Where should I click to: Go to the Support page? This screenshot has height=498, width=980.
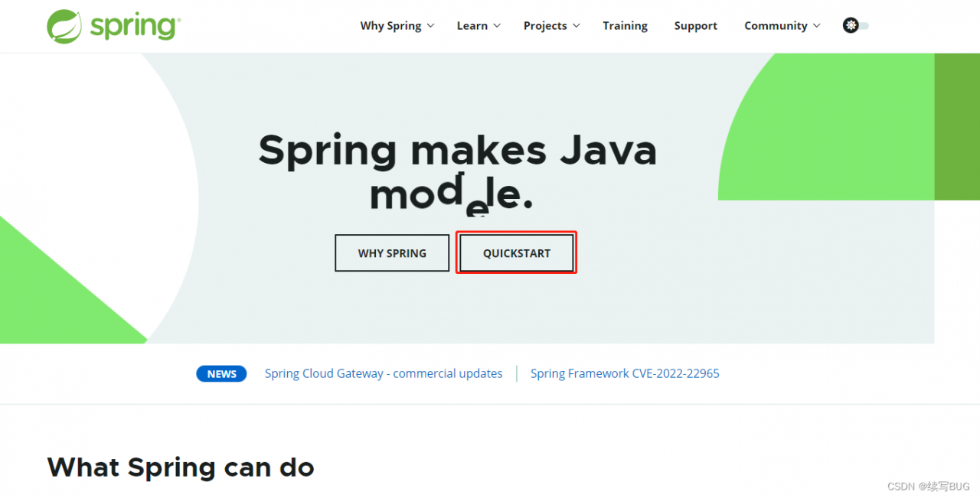point(695,26)
